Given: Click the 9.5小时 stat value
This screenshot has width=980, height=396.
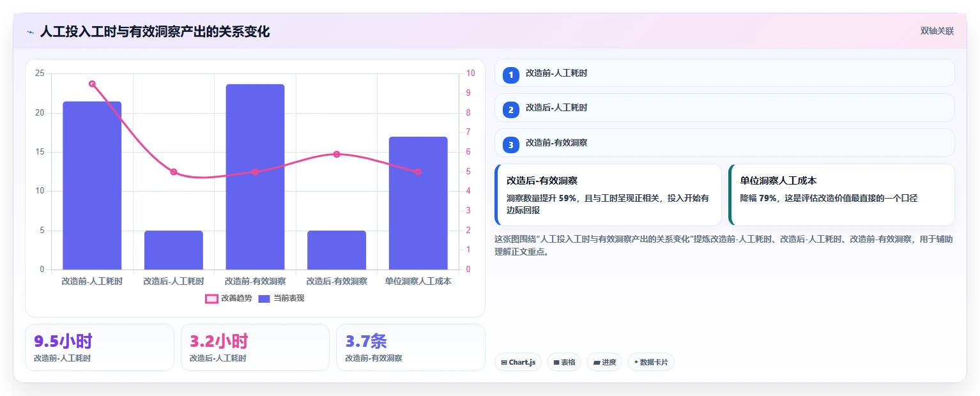Looking at the screenshot, I should pos(63,341).
